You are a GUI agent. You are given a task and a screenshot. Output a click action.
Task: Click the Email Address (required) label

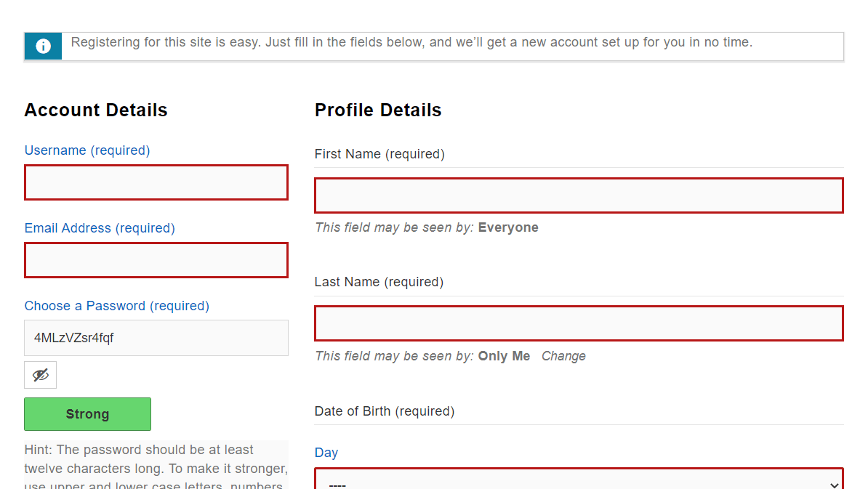click(x=100, y=228)
